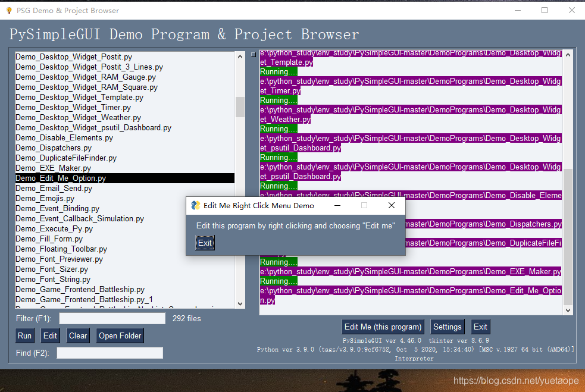Click the output pane scrollbar down arrow
The width and height of the screenshot is (585, 392).
(x=568, y=311)
